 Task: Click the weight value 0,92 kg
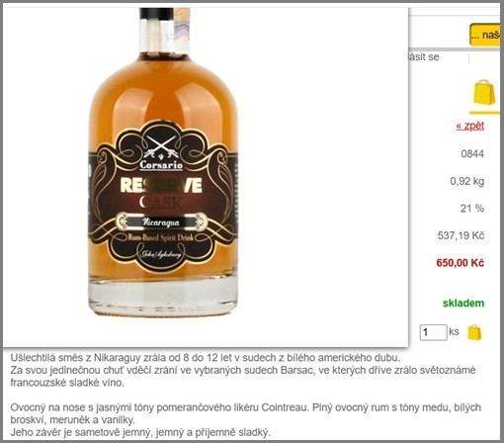pos(466,181)
